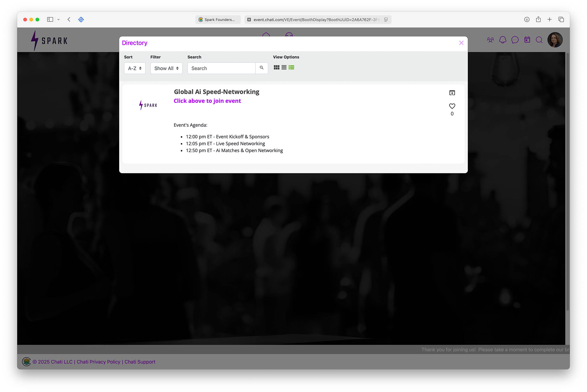The height and width of the screenshot is (392, 587).
Task: Click the directory Search input field
Action: (x=221, y=68)
